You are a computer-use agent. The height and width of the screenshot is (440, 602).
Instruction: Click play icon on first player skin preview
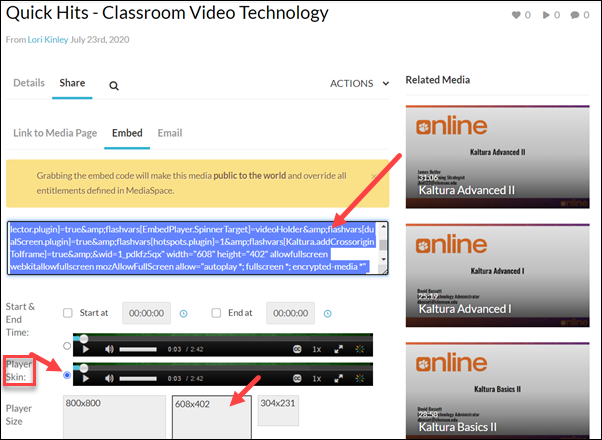86,349
